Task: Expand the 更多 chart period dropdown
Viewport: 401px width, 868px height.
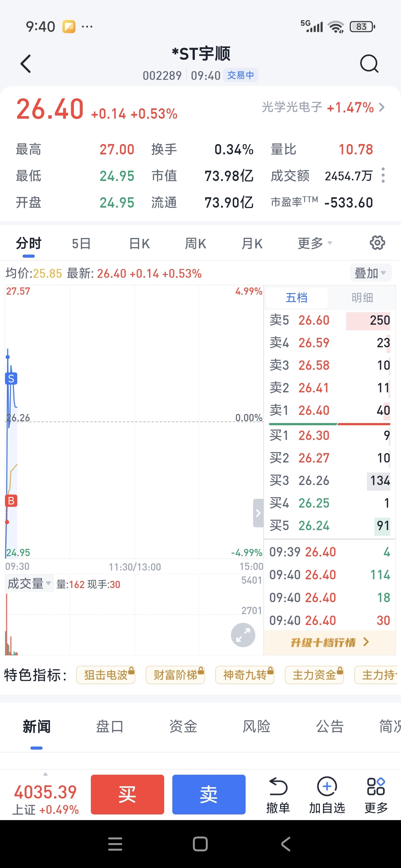Action: 315,243
